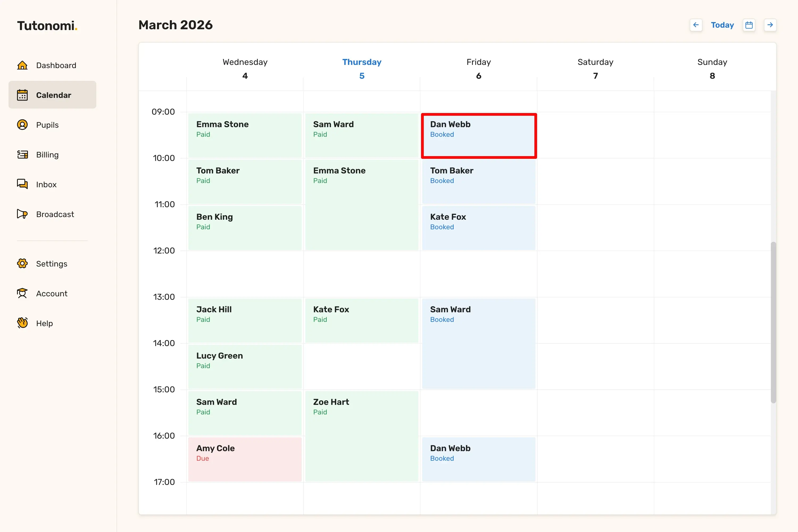Click the Help waving hand icon
The height and width of the screenshot is (532, 798).
[x=22, y=323]
